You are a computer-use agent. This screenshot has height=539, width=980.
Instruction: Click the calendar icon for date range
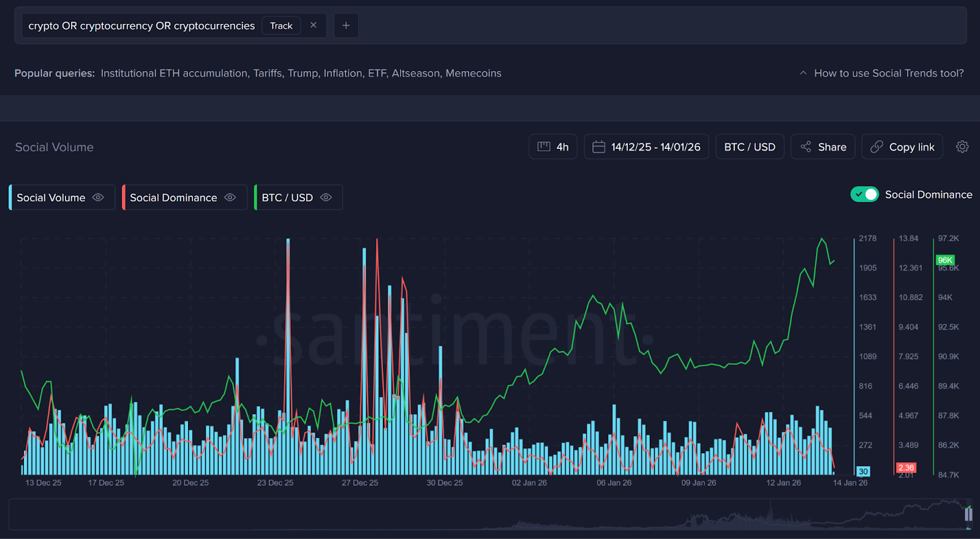tap(598, 147)
